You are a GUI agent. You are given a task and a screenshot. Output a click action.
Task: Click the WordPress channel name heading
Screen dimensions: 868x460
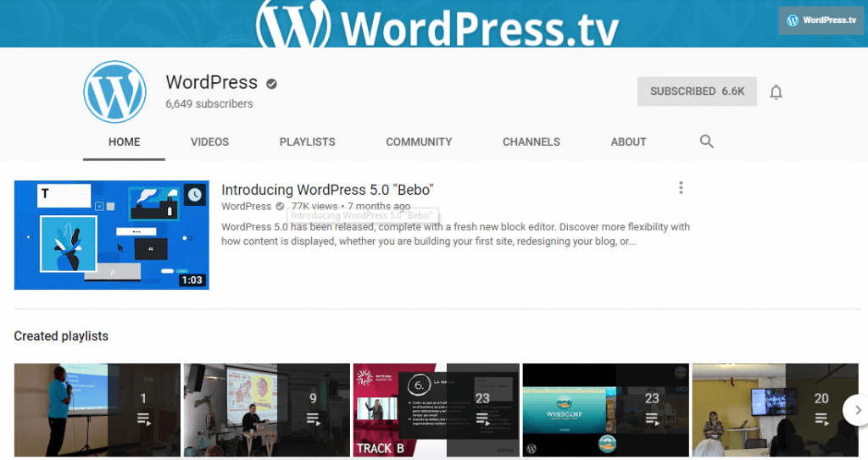(211, 82)
